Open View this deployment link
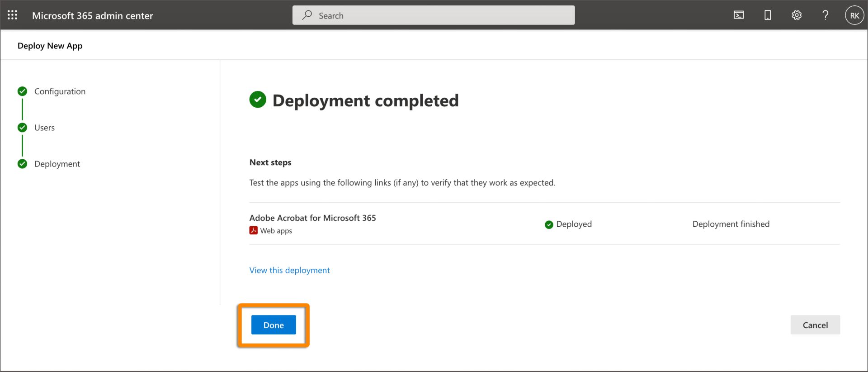The image size is (868, 372). click(x=289, y=270)
